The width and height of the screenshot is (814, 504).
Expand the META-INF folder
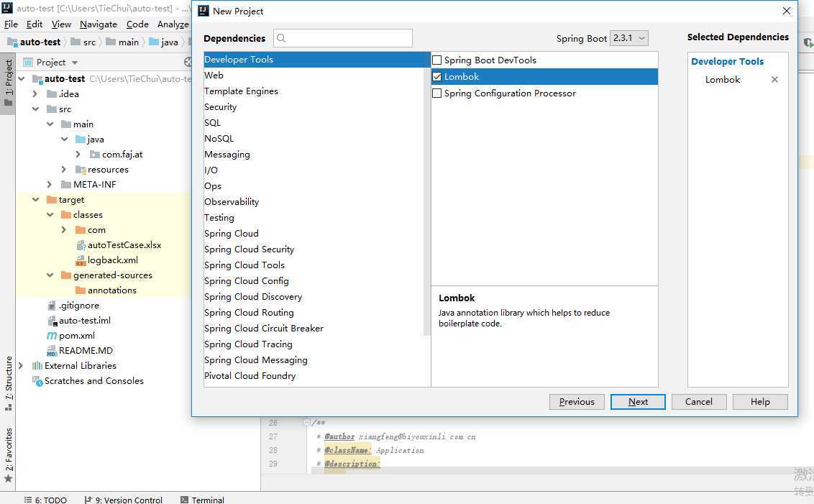pyautogui.click(x=50, y=184)
